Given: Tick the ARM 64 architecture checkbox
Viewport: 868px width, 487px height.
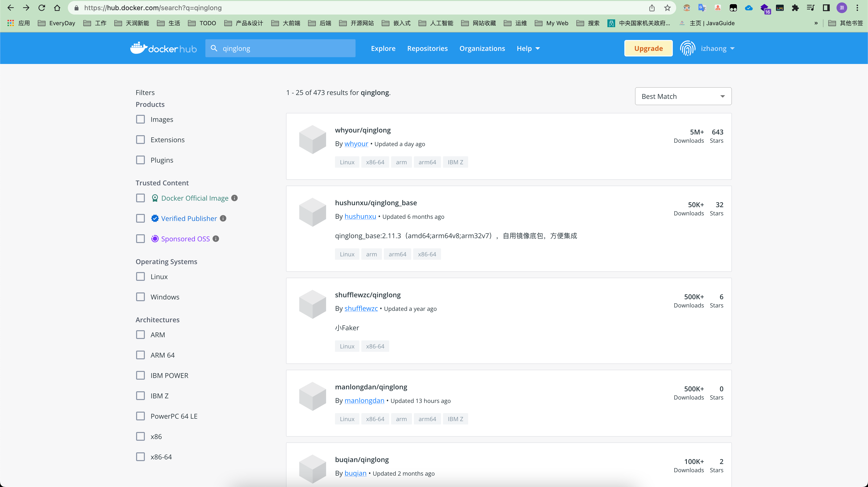Looking at the screenshot, I should pos(140,355).
